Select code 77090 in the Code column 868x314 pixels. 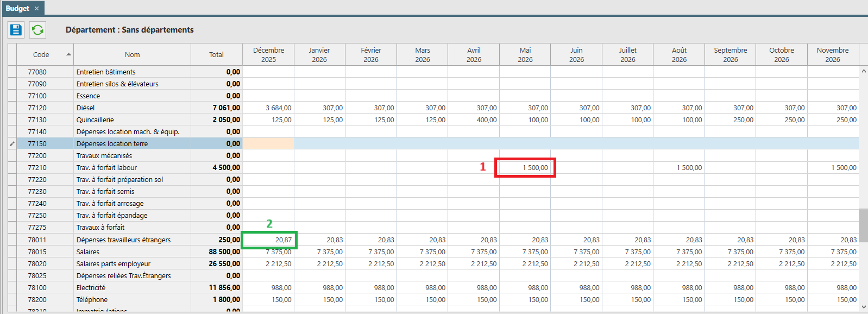(x=37, y=84)
